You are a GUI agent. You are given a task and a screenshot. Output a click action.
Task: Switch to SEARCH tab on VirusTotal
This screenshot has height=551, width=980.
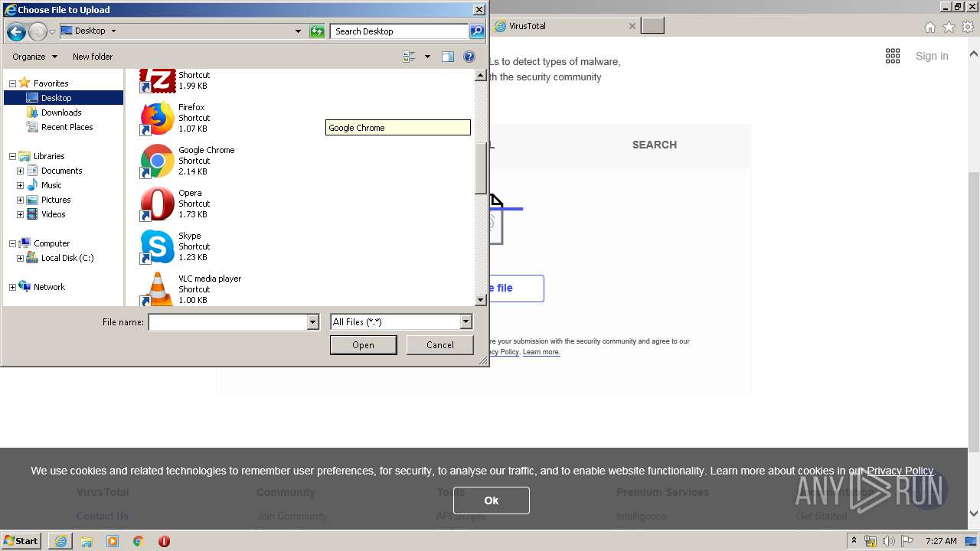(655, 145)
